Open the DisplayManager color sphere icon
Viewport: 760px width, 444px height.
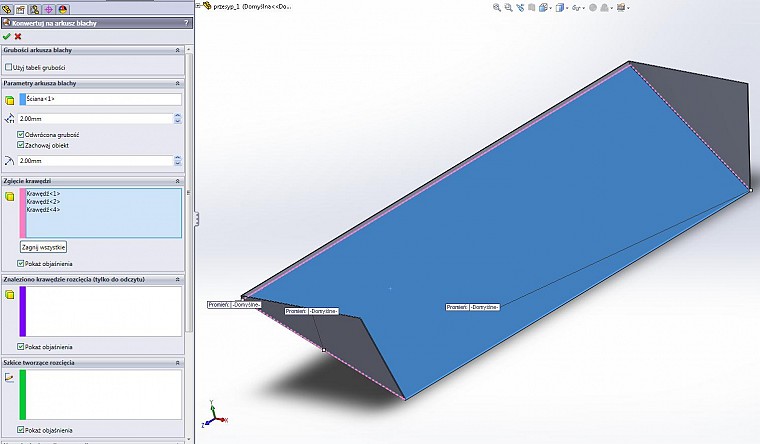pyautogui.click(x=62, y=8)
